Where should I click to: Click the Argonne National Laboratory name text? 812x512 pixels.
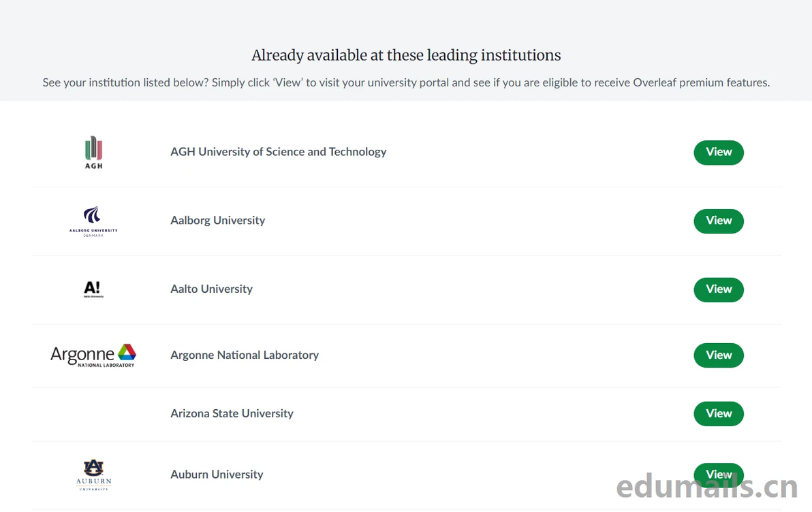[245, 355]
